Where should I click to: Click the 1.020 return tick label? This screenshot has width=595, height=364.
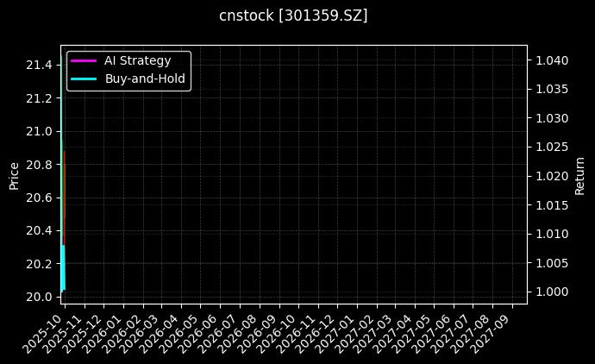coord(550,176)
